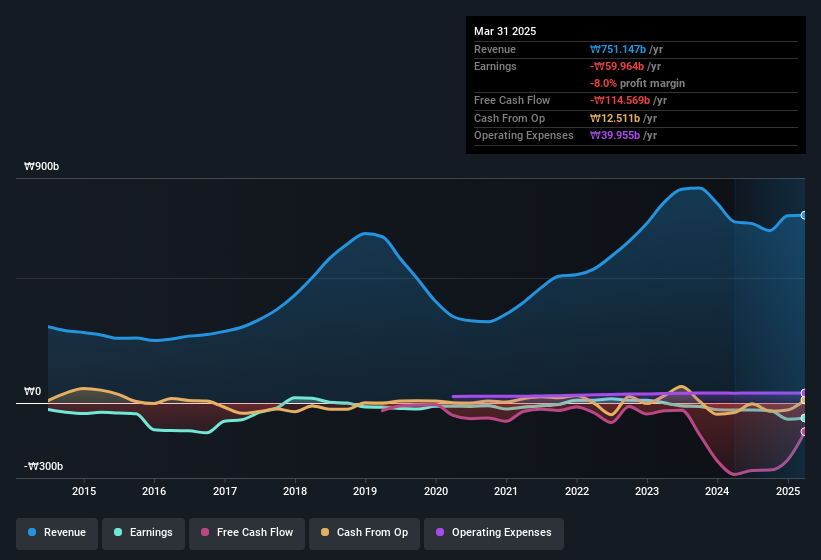Click the 2015 x-axis label
This screenshot has width=821, height=560.
[84, 491]
